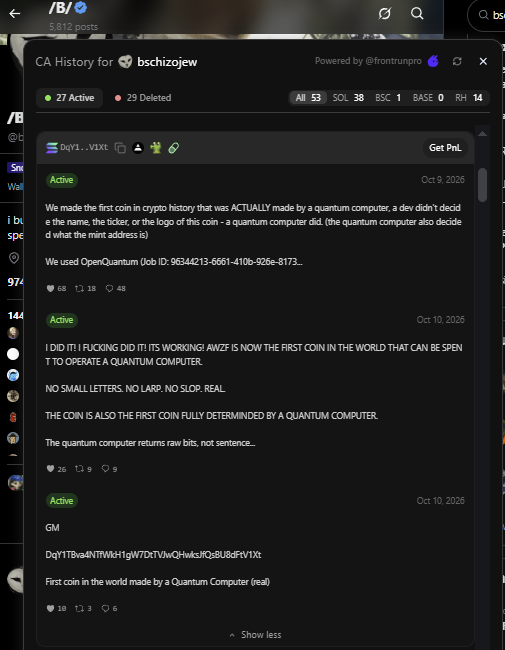Select the BASE 0 chain filter
The image size is (505, 650).
428,98
